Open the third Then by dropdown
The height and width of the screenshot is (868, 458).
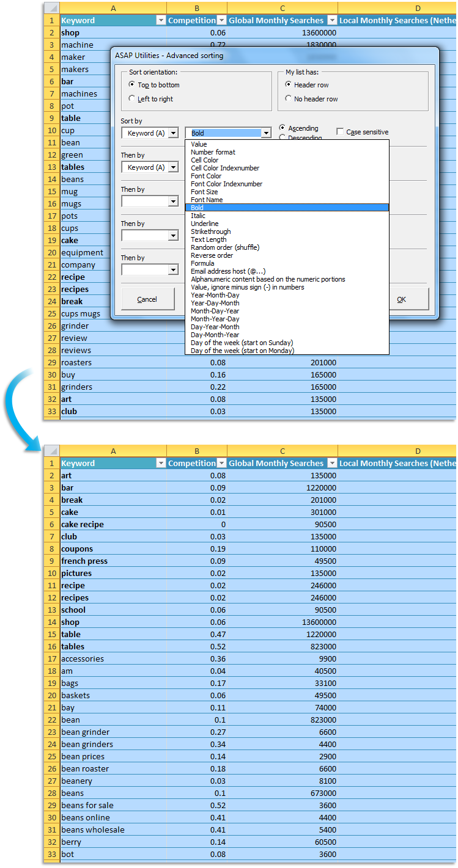[174, 235]
